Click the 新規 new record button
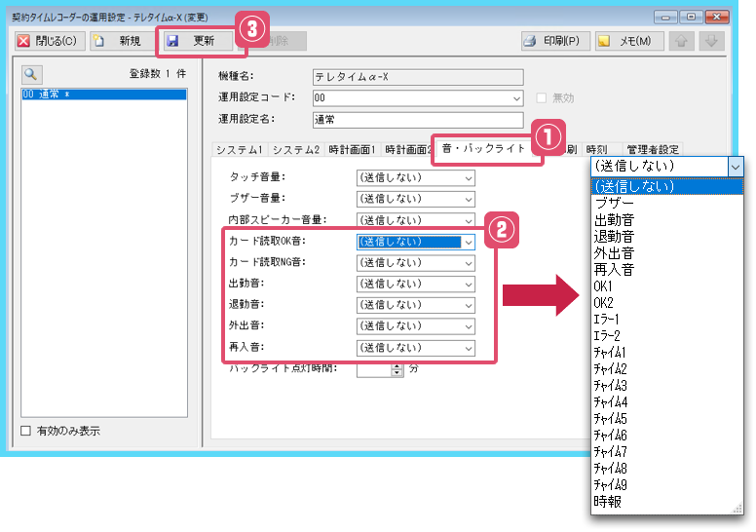The width and height of the screenshot is (756, 532). click(x=120, y=41)
